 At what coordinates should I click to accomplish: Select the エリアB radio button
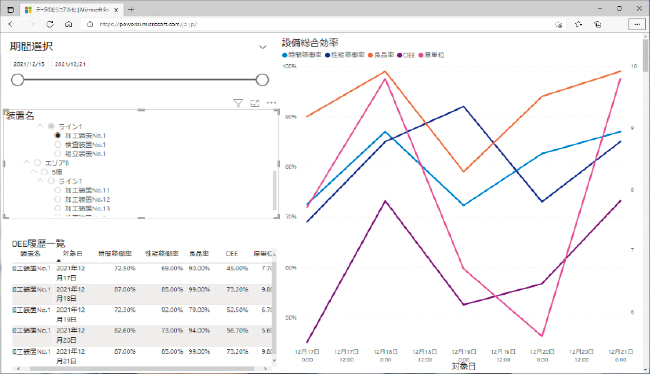[37, 163]
